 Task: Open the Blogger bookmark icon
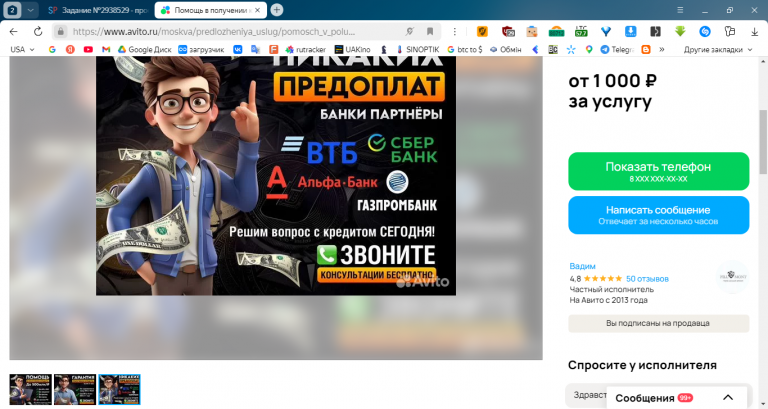click(x=646, y=49)
